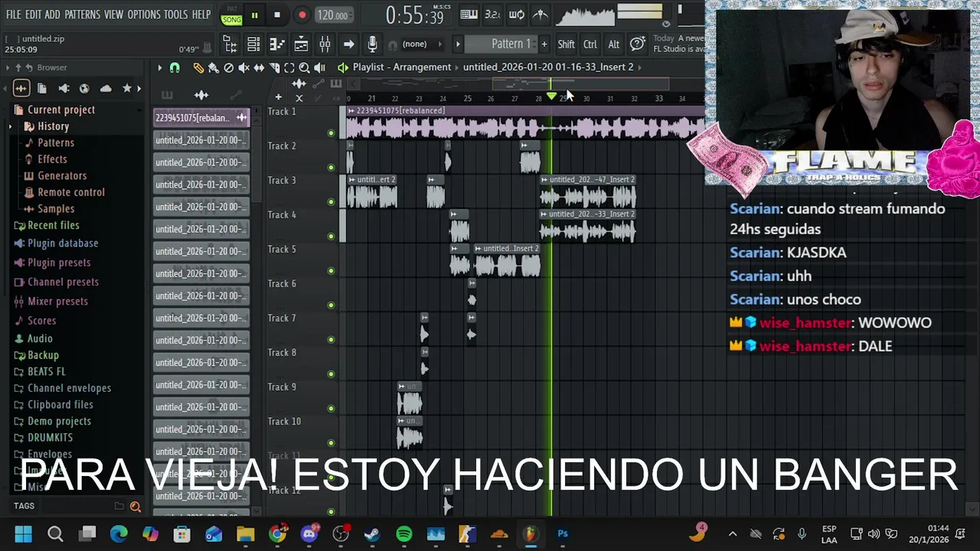Viewport: 980px width, 551px height.
Task: Select the Delete tool in playlist toolbar
Action: pos(228,67)
